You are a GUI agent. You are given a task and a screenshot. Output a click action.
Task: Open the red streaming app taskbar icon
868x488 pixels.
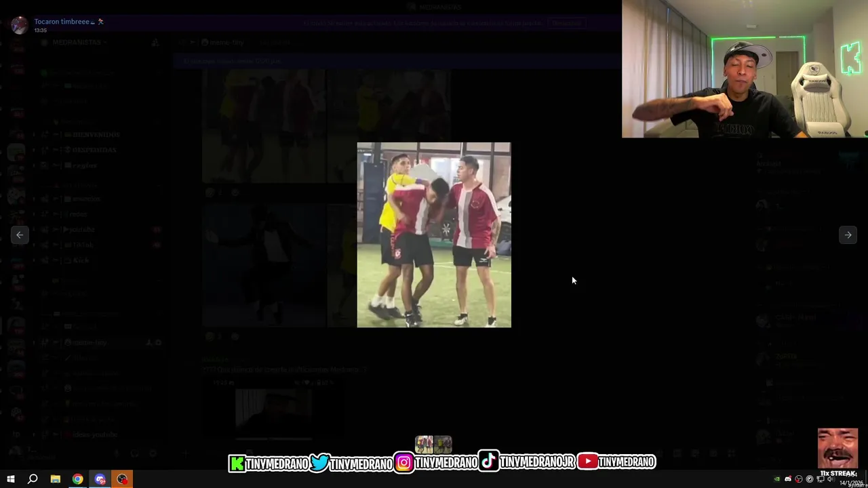[x=122, y=479]
